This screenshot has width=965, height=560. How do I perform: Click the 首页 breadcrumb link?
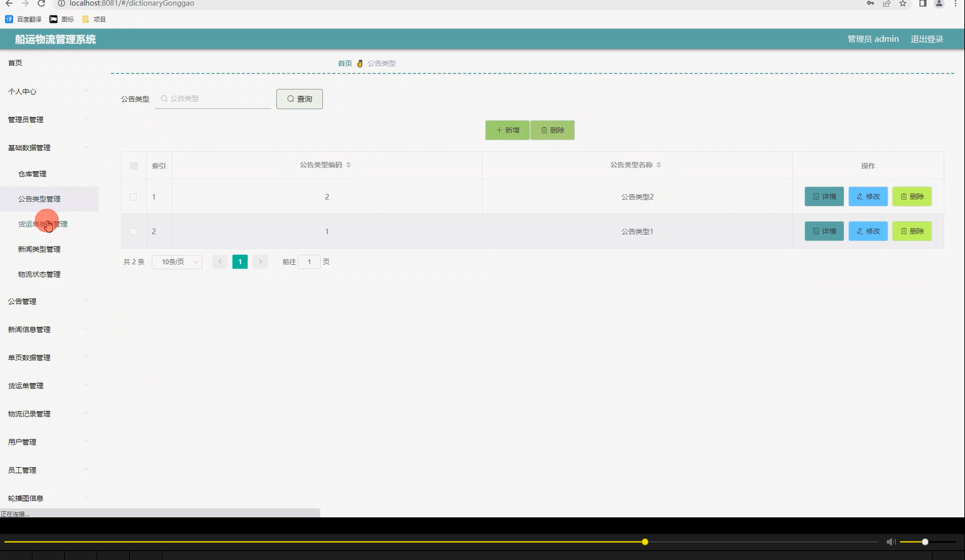(x=345, y=62)
